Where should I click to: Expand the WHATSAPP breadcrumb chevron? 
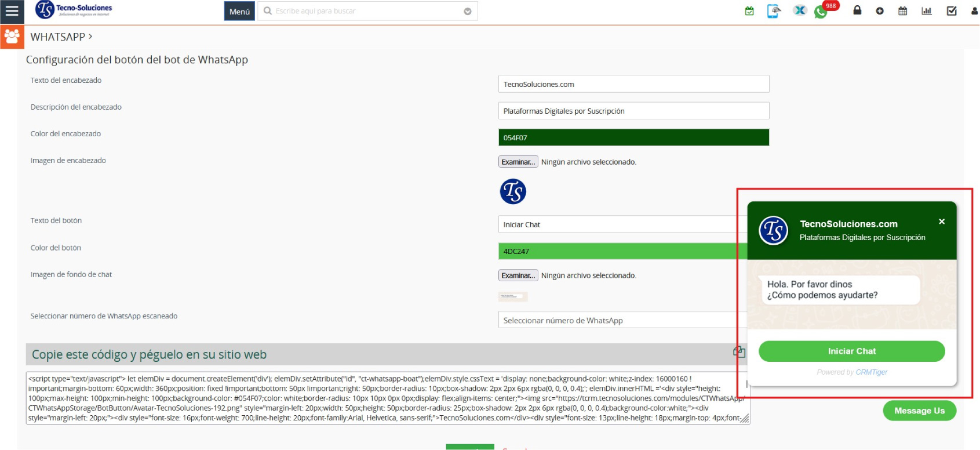[x=90, y=37]
